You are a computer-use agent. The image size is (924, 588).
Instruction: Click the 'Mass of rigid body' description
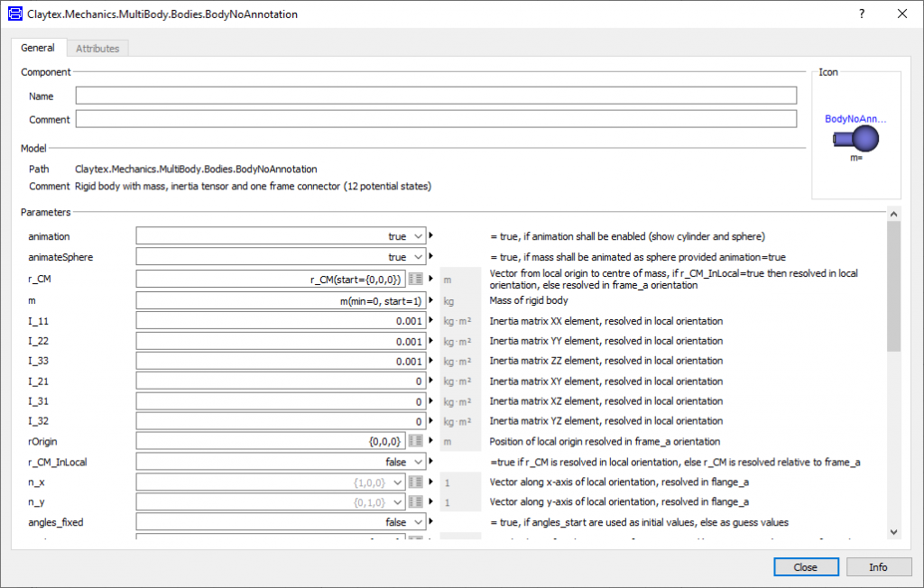point(529,300)
